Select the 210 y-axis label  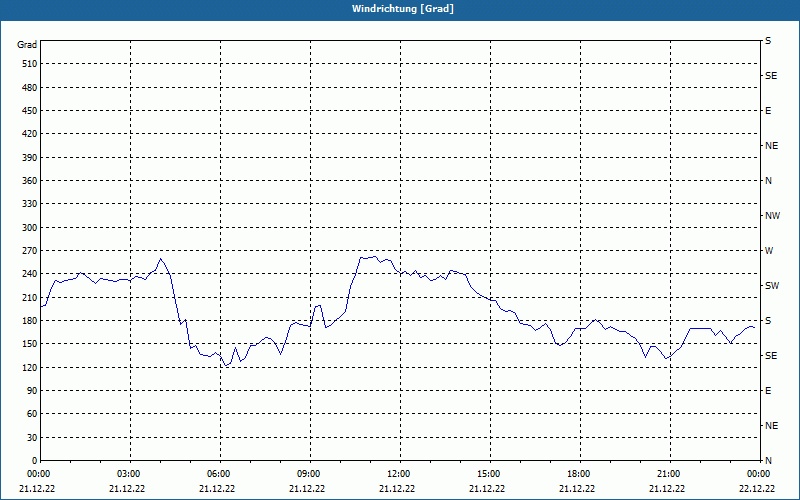[x=30, y=297]
